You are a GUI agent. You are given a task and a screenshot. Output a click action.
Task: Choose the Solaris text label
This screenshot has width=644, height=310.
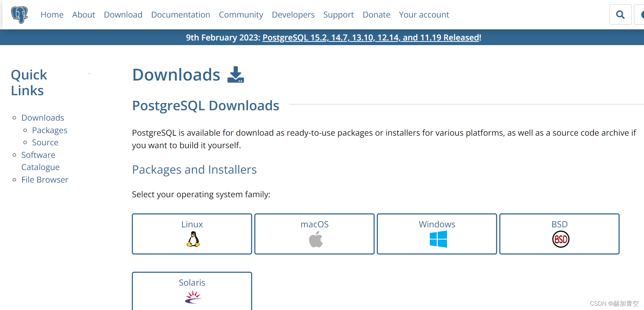(192, 283)
